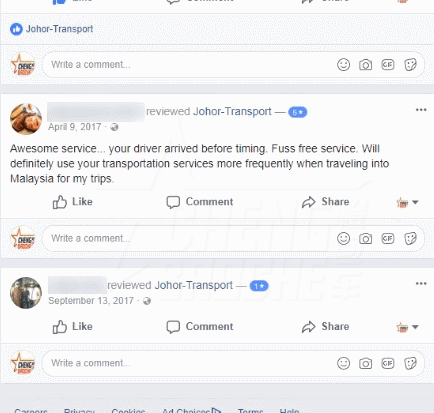Open Johor-Transport link in the 5-star review header

coord(232,111)
